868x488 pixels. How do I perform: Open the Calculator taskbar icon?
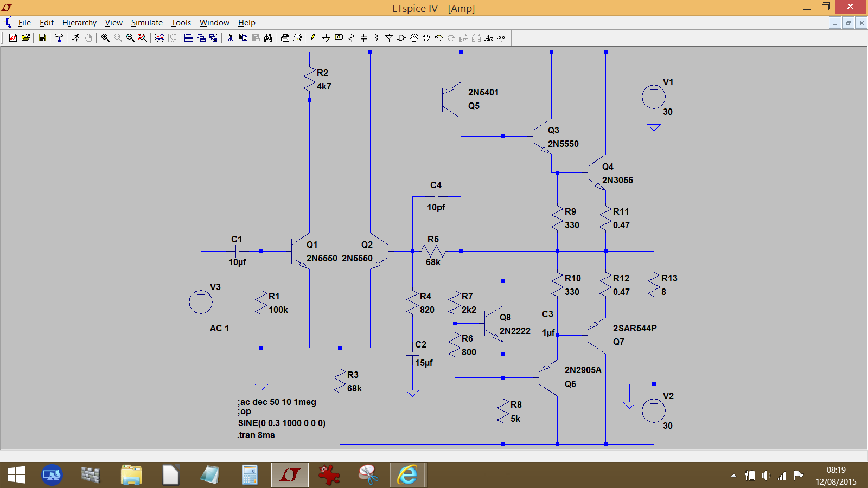[x=250, y=475]
